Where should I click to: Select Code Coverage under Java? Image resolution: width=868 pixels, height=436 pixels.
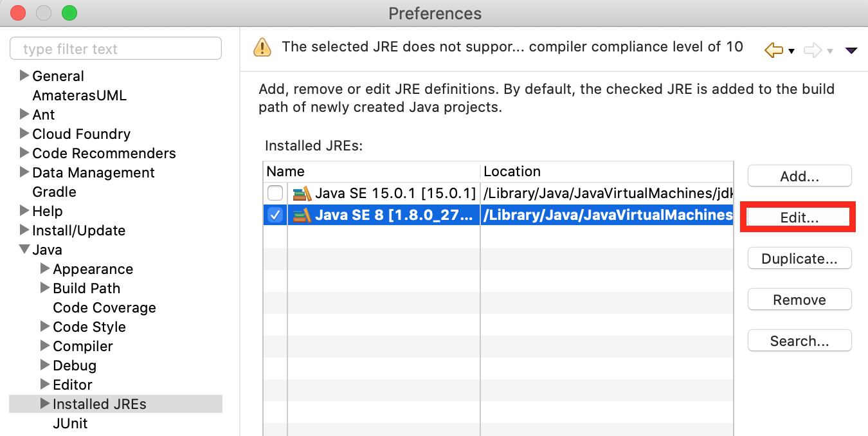tap(104, 307)
